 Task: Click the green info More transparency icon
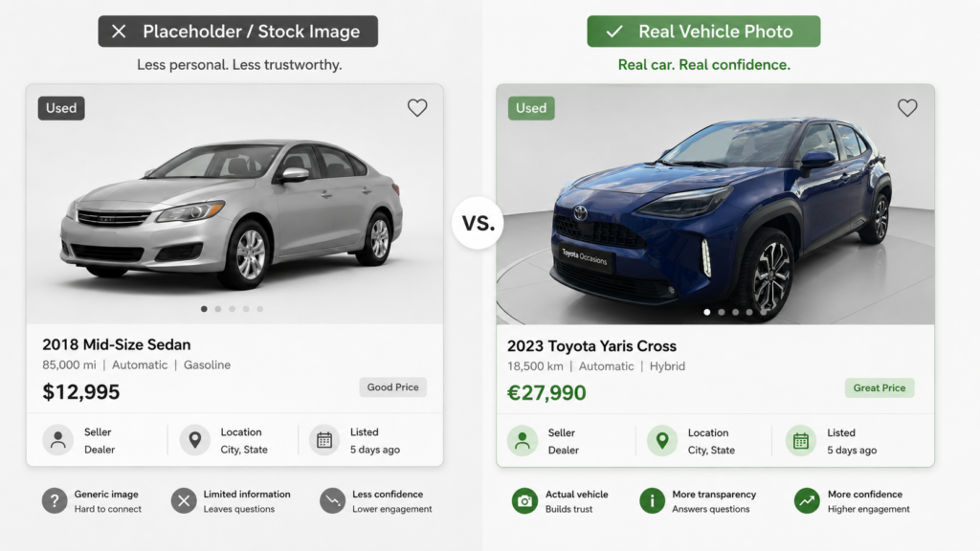pyautogui.click(x=652, y=501)
